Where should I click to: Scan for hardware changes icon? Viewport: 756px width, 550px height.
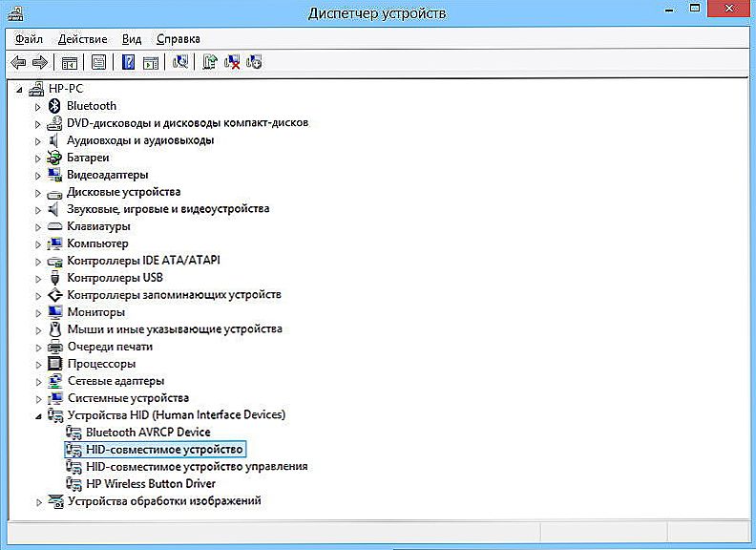(180, 62)
